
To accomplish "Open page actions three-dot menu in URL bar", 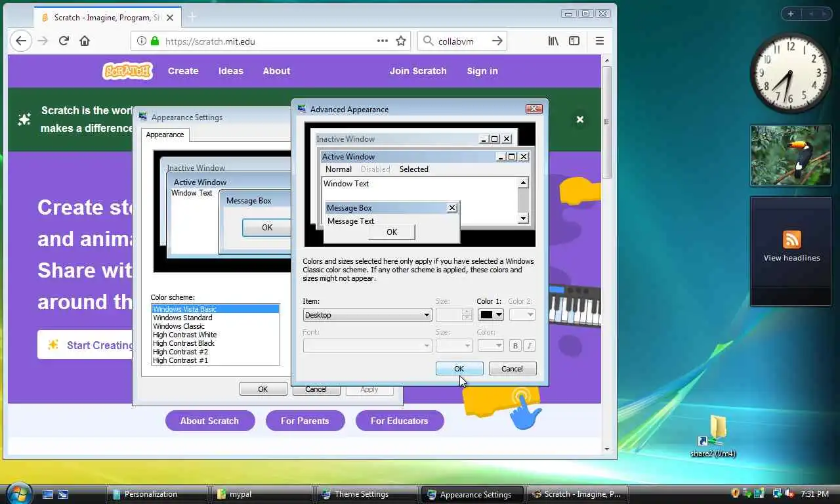I will tap(383, 41).
